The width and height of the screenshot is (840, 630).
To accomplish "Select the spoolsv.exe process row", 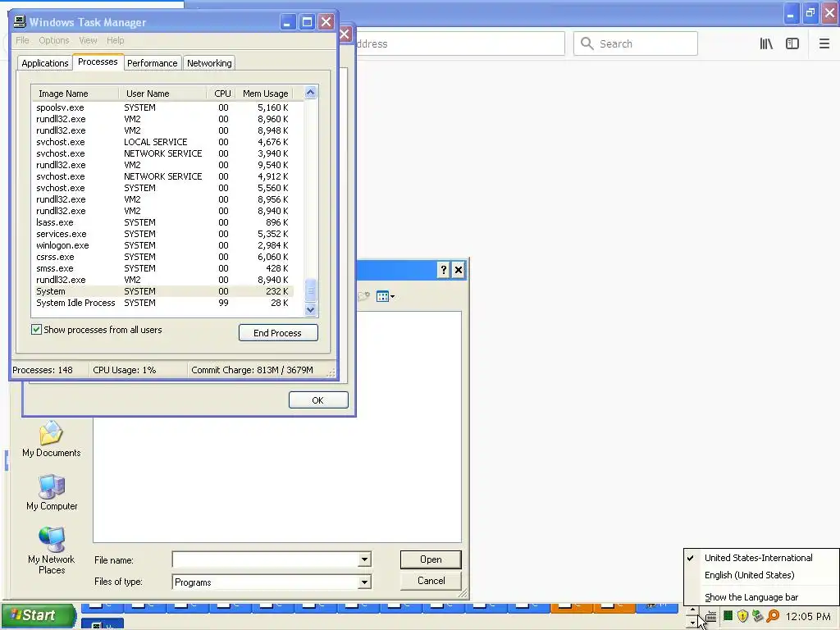I will pos(162,107).
